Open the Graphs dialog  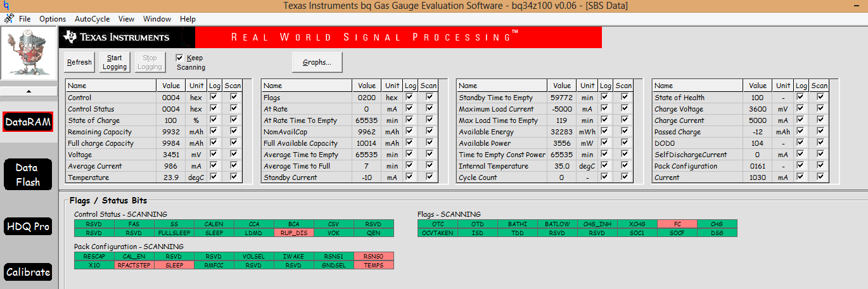point(317,62)
